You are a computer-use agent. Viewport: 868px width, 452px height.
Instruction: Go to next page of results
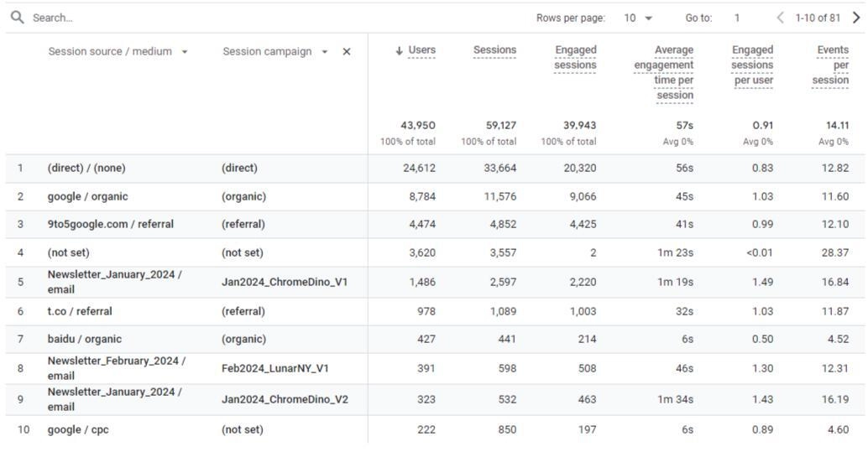click(x=855, y=18)
